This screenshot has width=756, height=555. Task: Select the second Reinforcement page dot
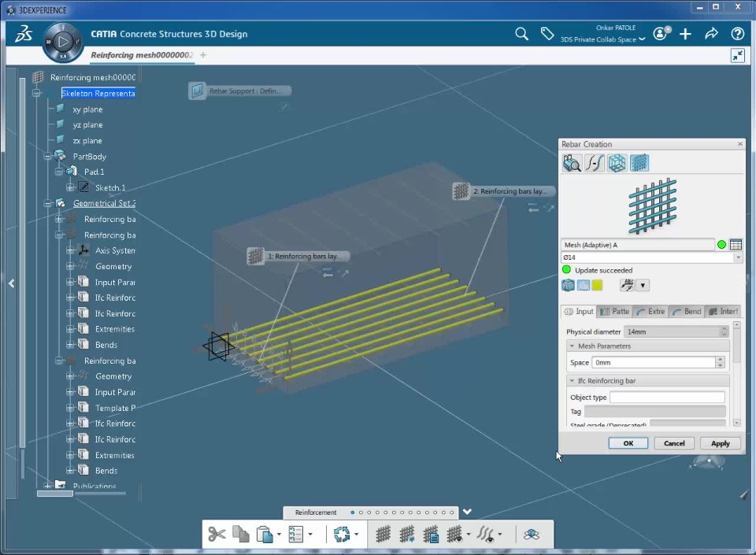[x=361, y=512]
